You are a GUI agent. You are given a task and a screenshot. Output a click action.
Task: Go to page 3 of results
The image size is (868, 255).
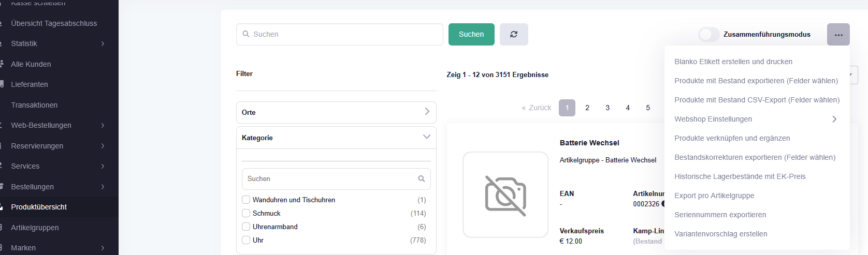pyautogui.click(x=607, y=108)
